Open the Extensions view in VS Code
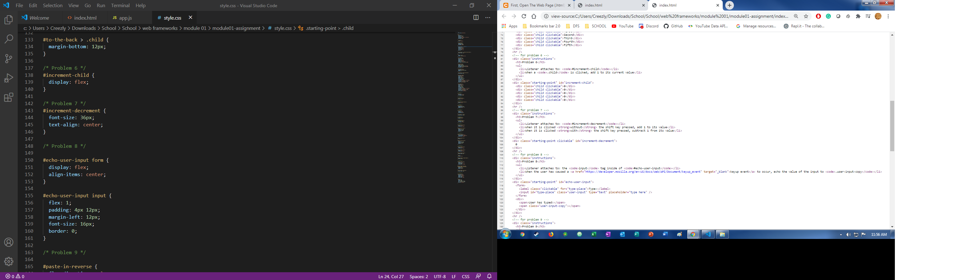The width and height of the screenshot is (980, 280). coord(8,97)
